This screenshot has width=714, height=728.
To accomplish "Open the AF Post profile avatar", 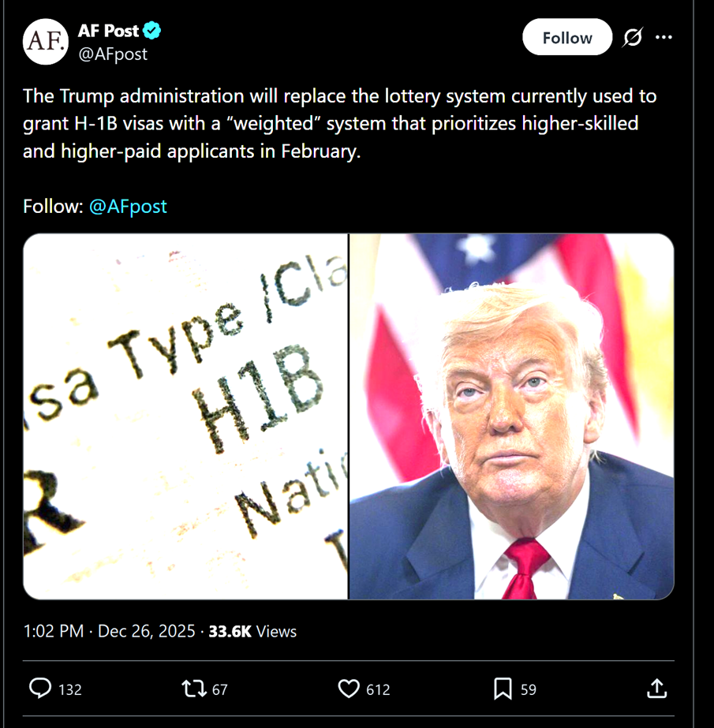I will [x=46, y=42].
